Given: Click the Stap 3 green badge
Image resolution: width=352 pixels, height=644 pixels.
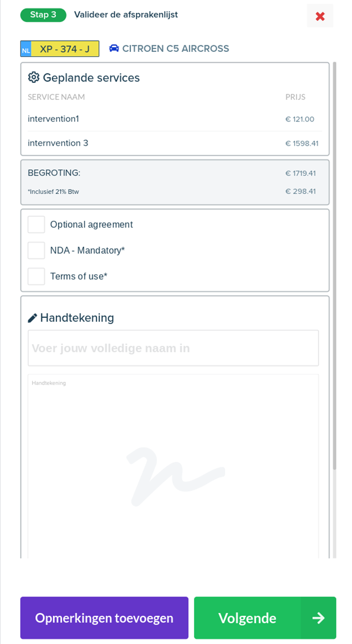Looking at the screenshot, I should tap(43, 15).
